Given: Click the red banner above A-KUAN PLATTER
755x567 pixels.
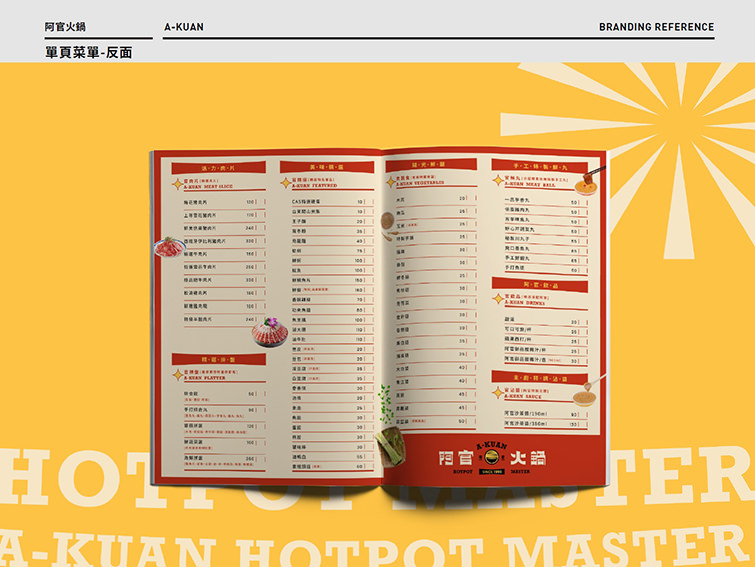Looking at the screenshot, I should [x=219, y=360].
